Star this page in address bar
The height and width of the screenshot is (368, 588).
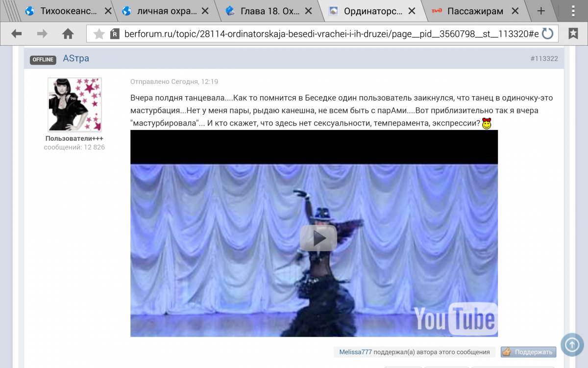[99, 34]
